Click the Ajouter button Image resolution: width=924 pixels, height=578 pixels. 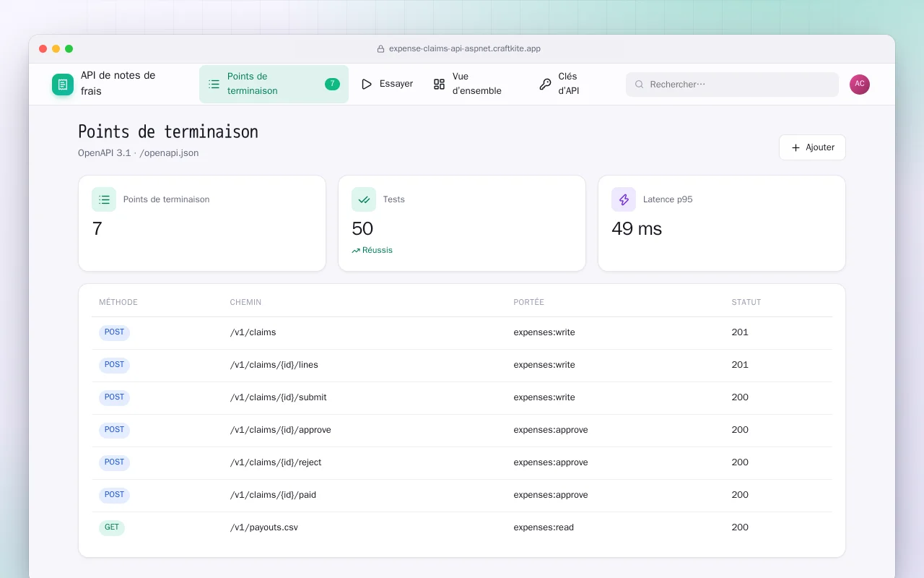coord(812,147)
